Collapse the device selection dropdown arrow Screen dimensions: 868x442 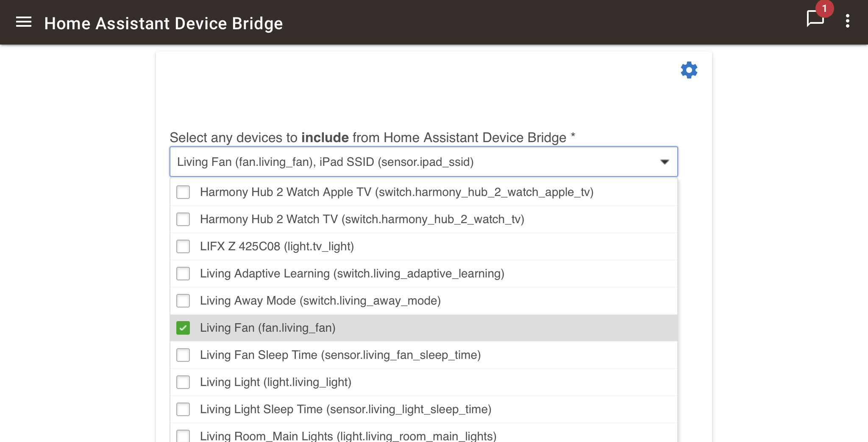coord(664,162)
